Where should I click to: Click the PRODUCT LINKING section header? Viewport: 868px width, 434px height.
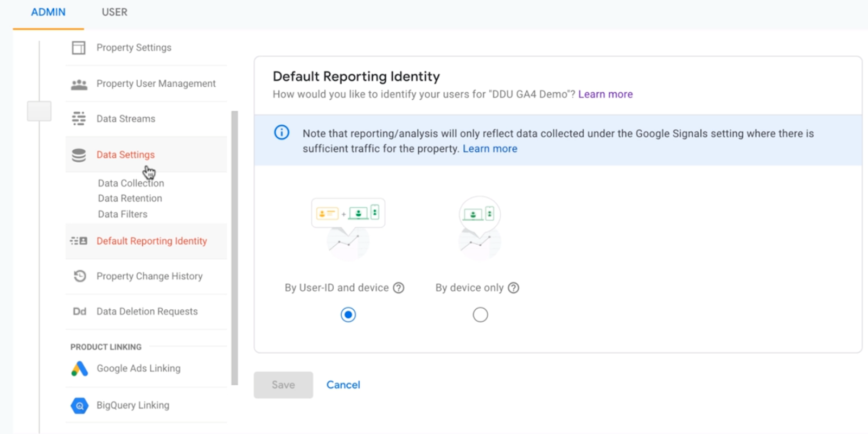[106, 347]
